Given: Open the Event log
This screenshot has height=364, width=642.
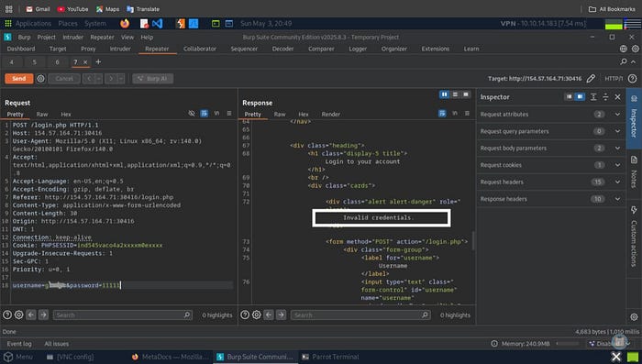Looking at the screenshot, I should (19, 344).
